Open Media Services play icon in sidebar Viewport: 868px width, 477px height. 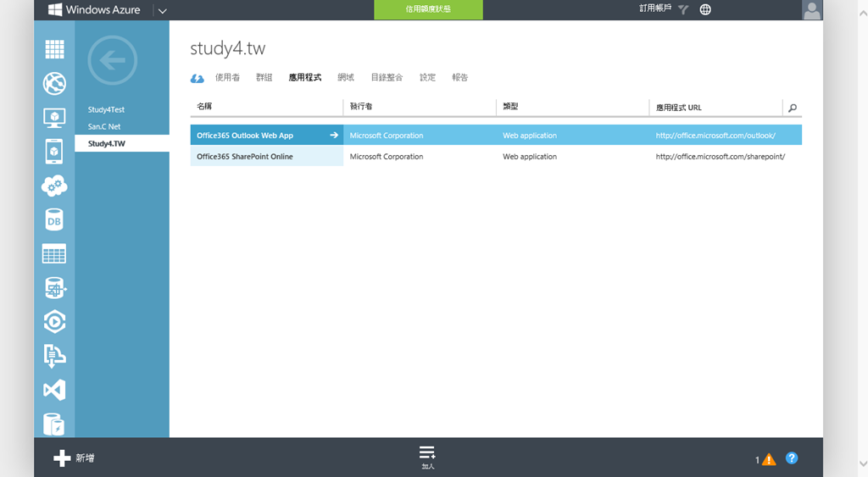point(54,322)
